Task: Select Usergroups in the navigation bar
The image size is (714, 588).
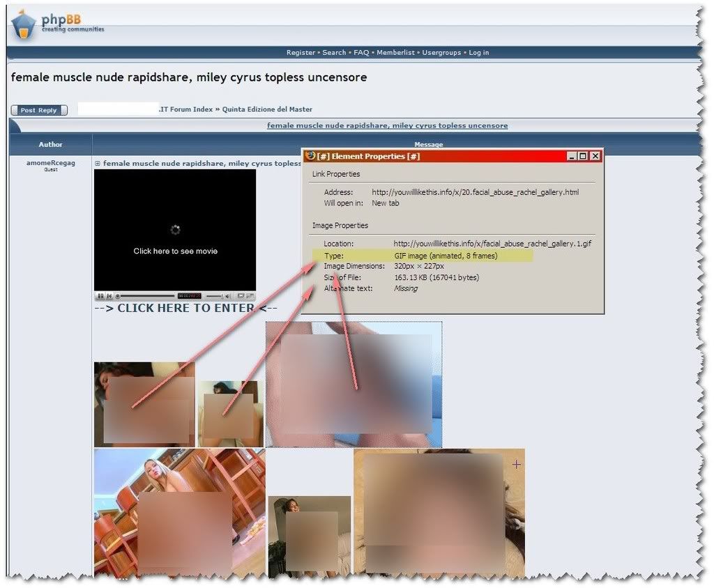Action: [x=442, y=53]
